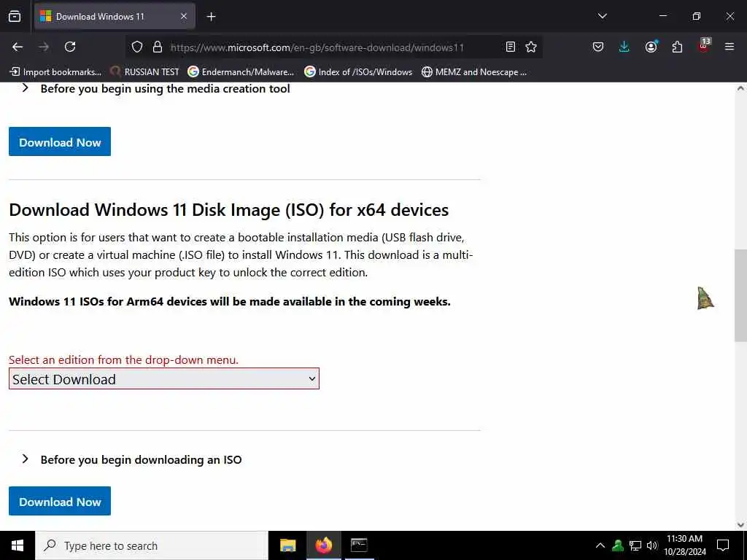747x560 pixels.
Task: Click the green user tray icon
Action: [618, 545]
